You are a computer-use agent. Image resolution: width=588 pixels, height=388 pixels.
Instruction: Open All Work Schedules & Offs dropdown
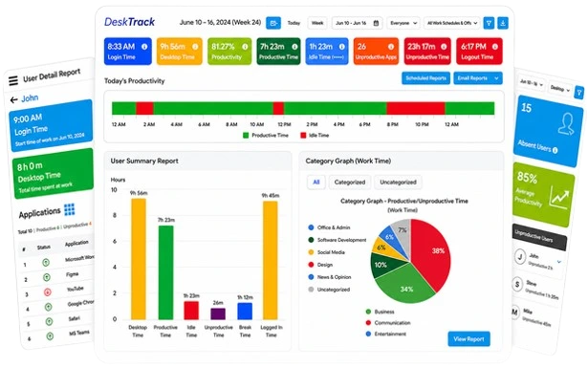click(452, 23)
